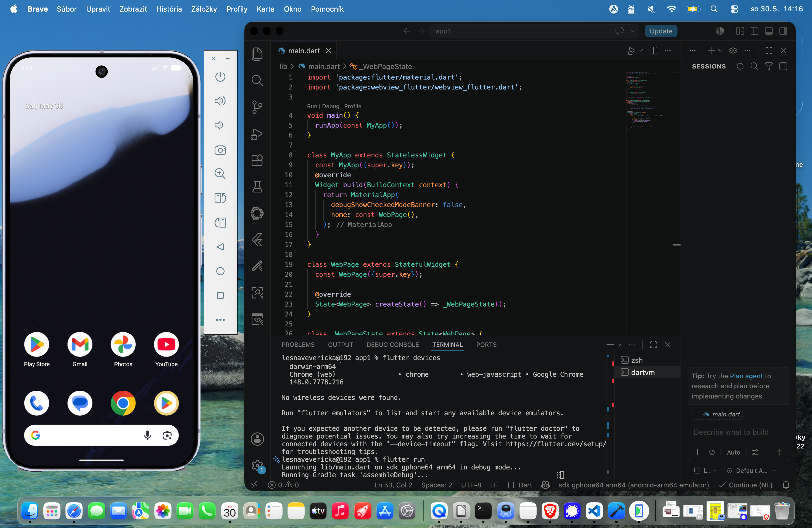Open Gmail on the emulator home screen

pos(80,344)
